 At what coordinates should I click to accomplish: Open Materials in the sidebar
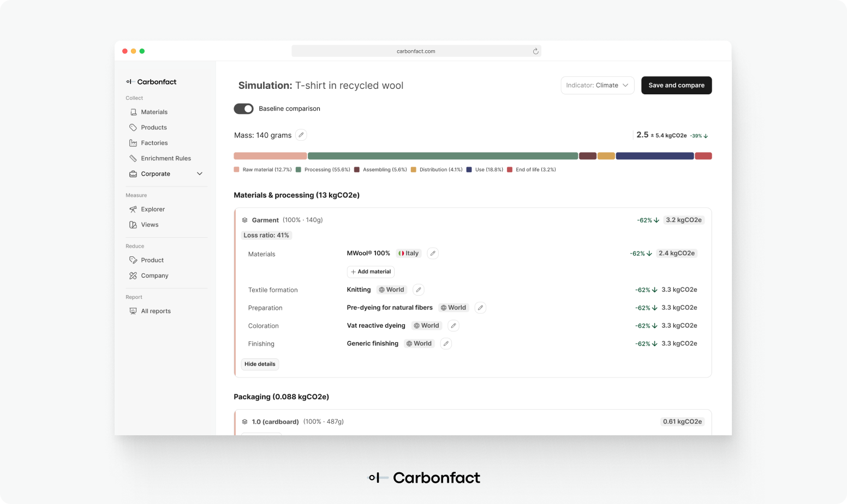pyautogui.click(x=154, y=112)
